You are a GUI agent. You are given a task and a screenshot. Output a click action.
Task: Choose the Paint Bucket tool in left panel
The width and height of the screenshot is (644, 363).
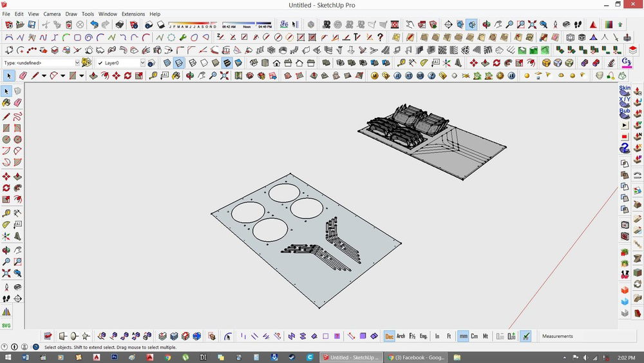(6, 103)
